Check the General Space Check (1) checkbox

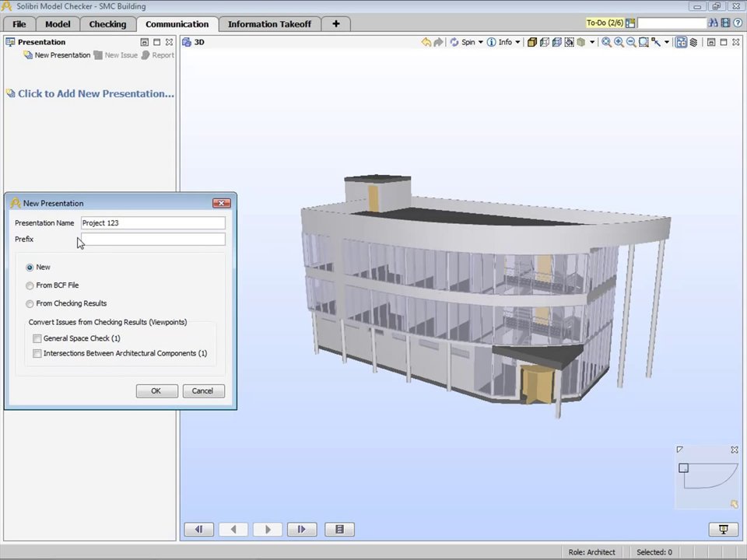click(37, 338)
